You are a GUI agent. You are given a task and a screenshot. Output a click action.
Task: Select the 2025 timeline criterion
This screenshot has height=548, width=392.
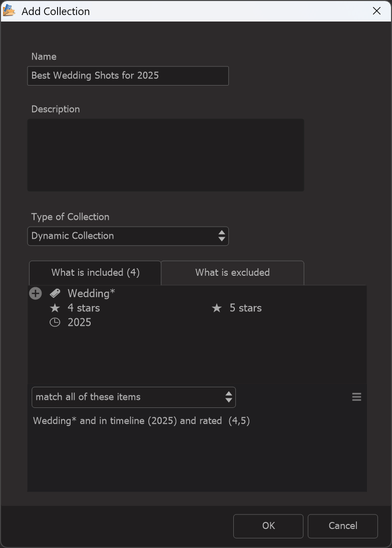click(80, 322)
